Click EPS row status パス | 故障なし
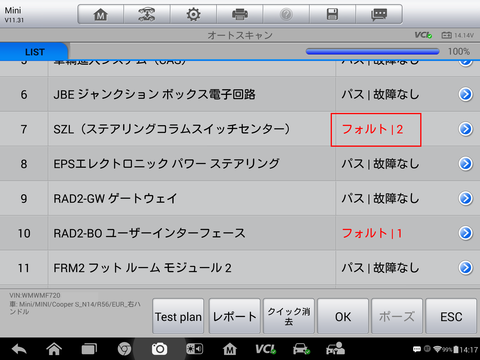480x360 pixels. [380, 164]
